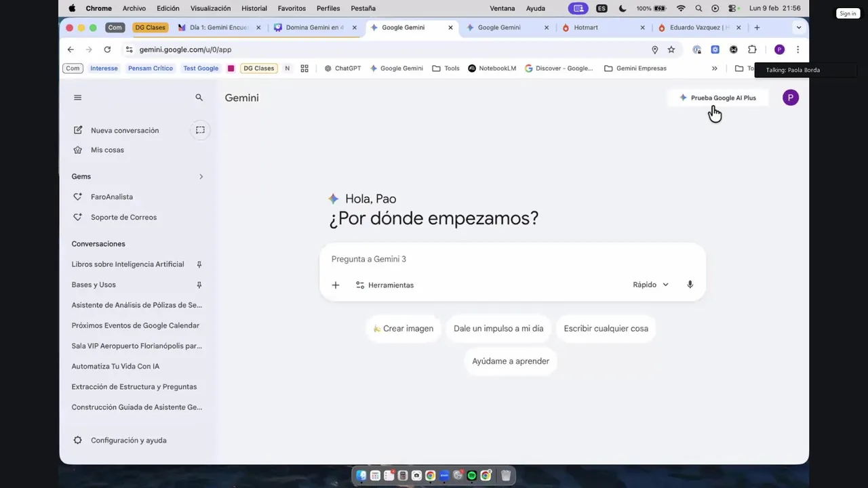
Task: Switch to the Día 1: Gemini Encuentro tab
Action: tap(219, 28)
